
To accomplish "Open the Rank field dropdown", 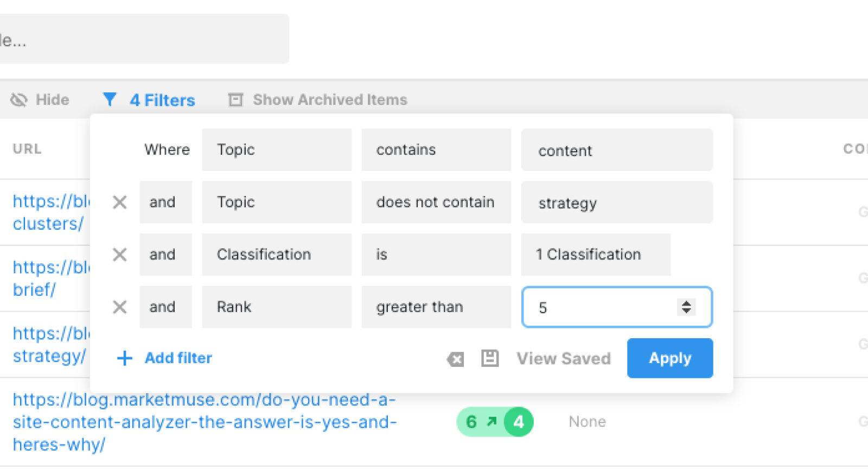I will tap(277, 307).
